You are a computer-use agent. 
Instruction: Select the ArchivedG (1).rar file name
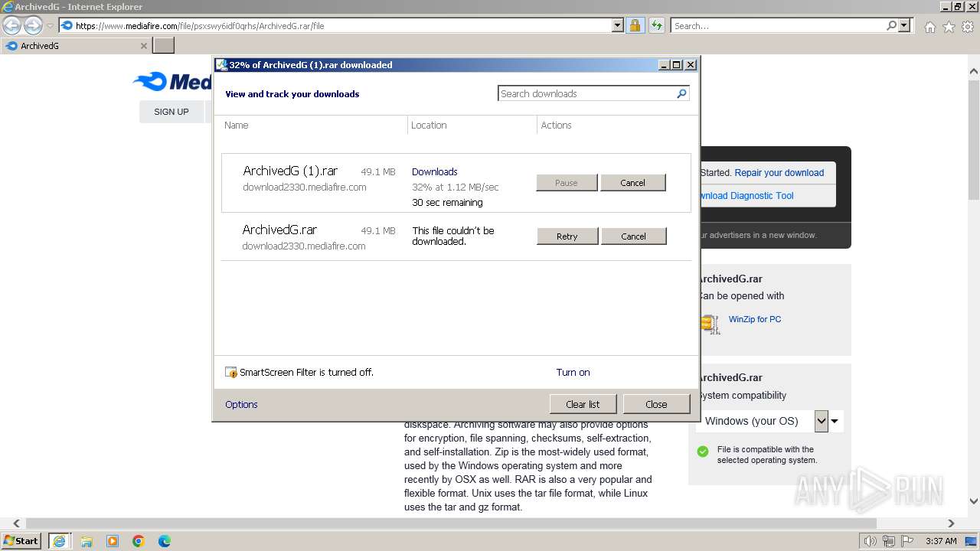click(x=290, y=171)
